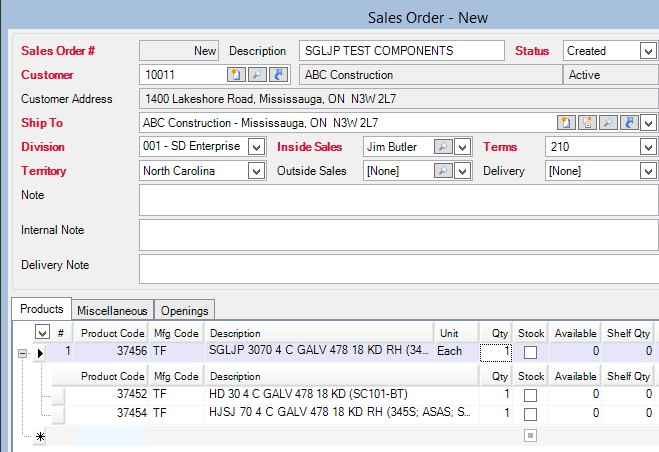Open the Status dropdown showing Created
Image resolution: width=659 pixels, height=452 pixels.
click(x=648, y=51)
